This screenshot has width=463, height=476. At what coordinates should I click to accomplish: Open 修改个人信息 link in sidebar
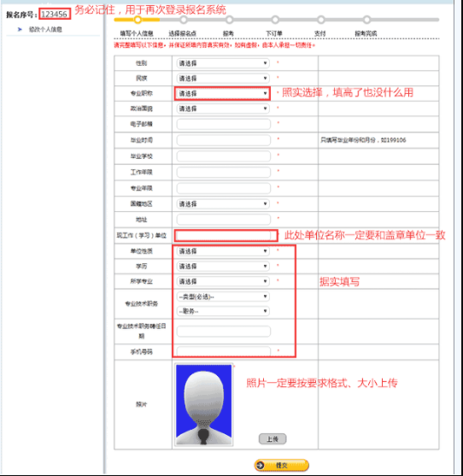(x=45, y=29)
